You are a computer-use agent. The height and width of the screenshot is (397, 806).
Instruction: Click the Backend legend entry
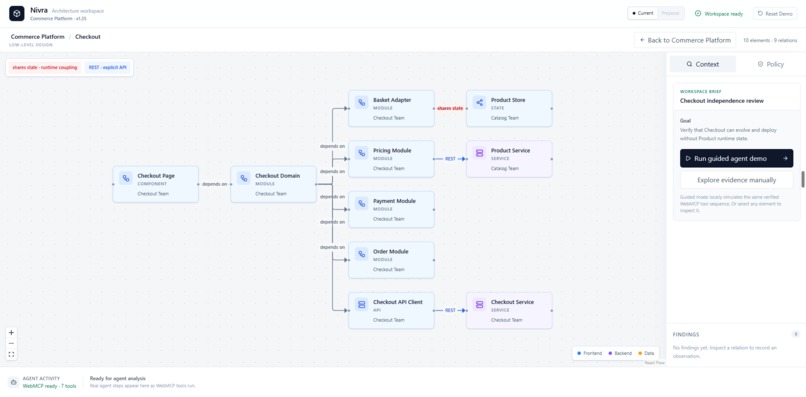[x=620, y=353]
